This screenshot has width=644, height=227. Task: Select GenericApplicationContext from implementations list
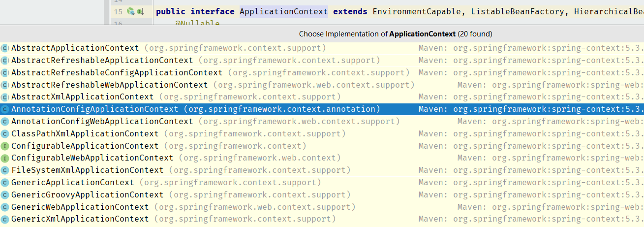click(72, 182)
